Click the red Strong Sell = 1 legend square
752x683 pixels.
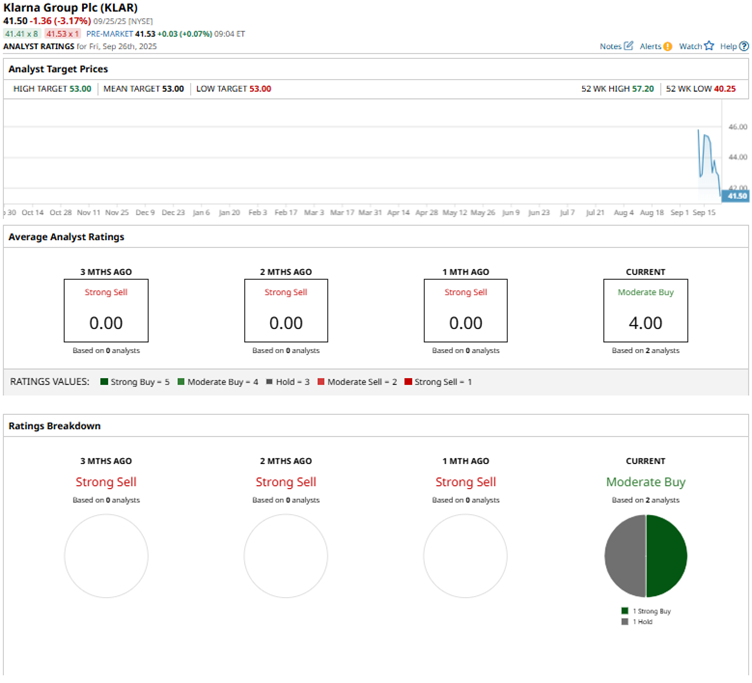[408, 382]
